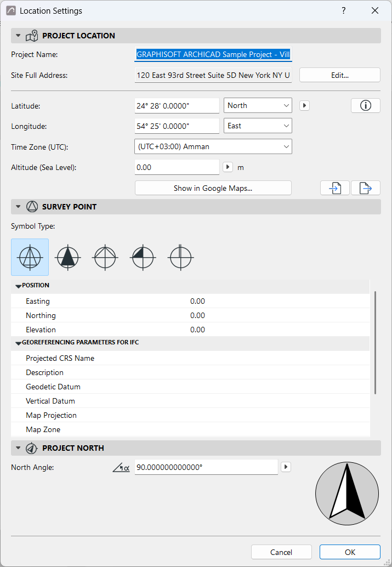Click the Elevation value 0.00

[197, 330]
